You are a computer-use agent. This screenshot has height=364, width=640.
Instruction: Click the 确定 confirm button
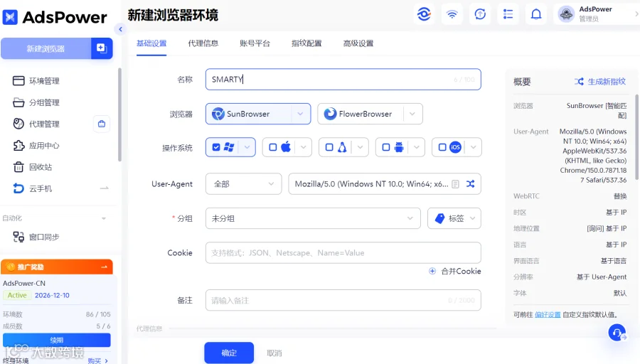click(229, 353)
